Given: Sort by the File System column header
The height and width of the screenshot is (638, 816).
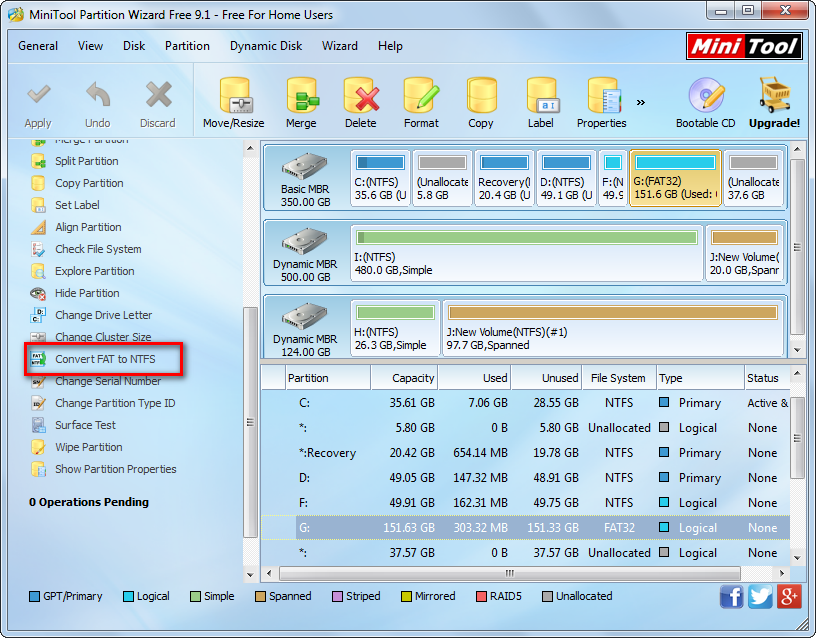Looking at the screenshot, I should pyautogui.click(x=619, y=378).
